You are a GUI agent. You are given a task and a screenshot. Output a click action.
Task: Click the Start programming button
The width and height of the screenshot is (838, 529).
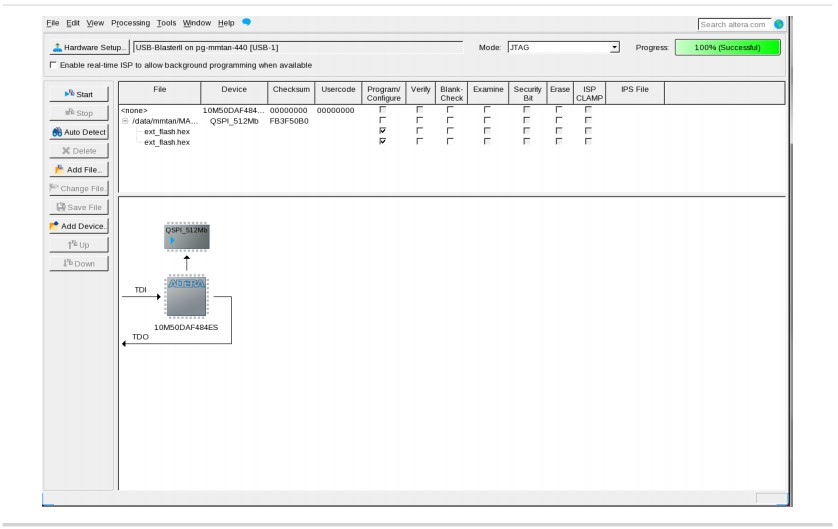tap(79, 94)
